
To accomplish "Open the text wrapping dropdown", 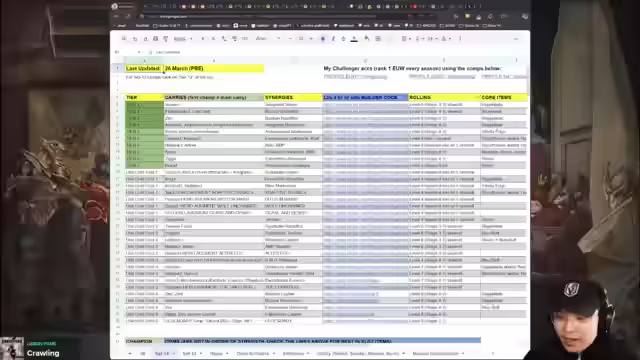I will point(432,39).
